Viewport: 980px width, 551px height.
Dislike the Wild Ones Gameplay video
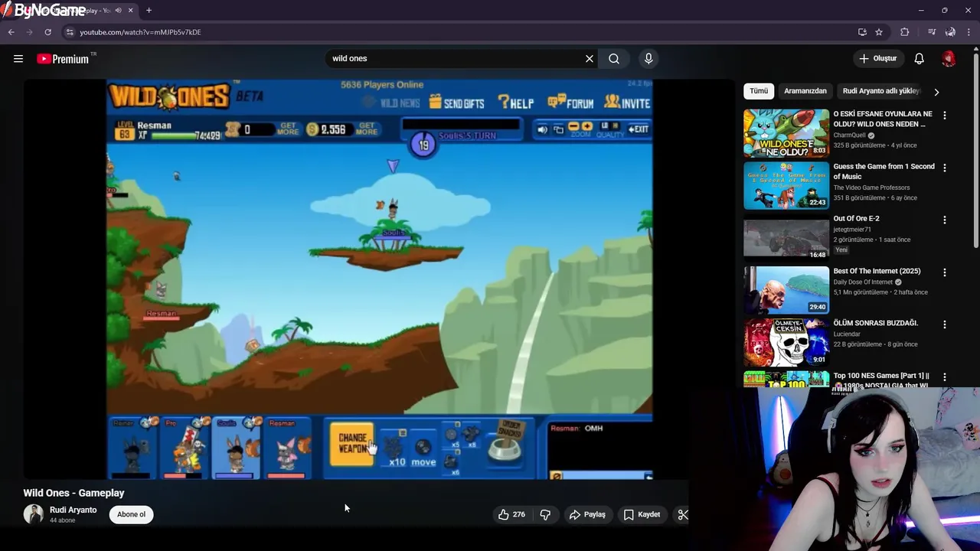pyautogui.click(x=545, y=514)
